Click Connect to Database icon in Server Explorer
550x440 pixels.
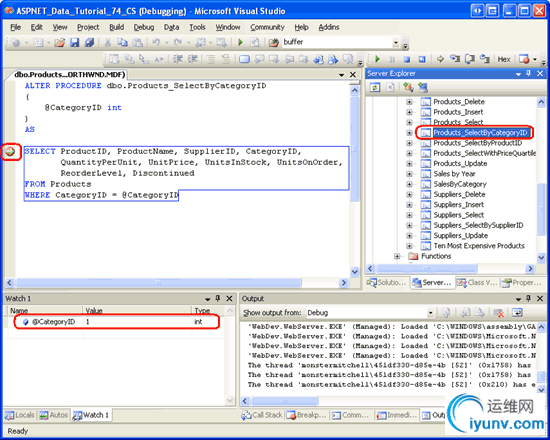[408, 87]
